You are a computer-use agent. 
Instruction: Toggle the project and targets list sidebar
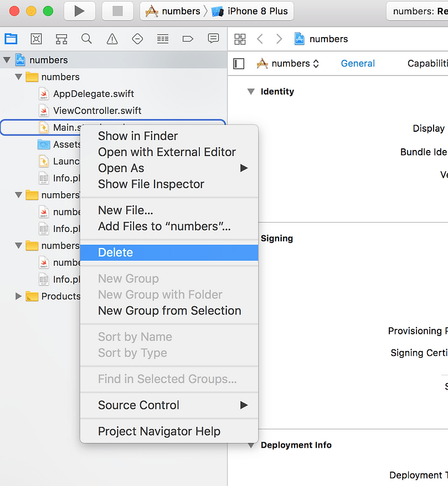239,64
